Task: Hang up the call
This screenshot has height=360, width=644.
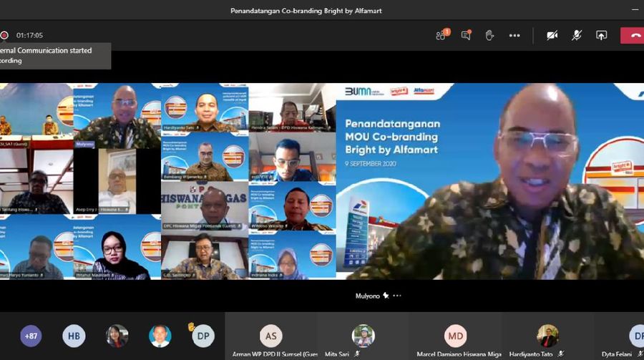Action: pyautogui.click(x=633, y=35)
